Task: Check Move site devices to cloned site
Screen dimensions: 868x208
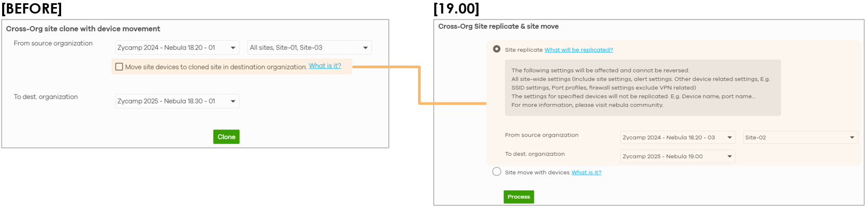Action: click(x=119, y=67)
